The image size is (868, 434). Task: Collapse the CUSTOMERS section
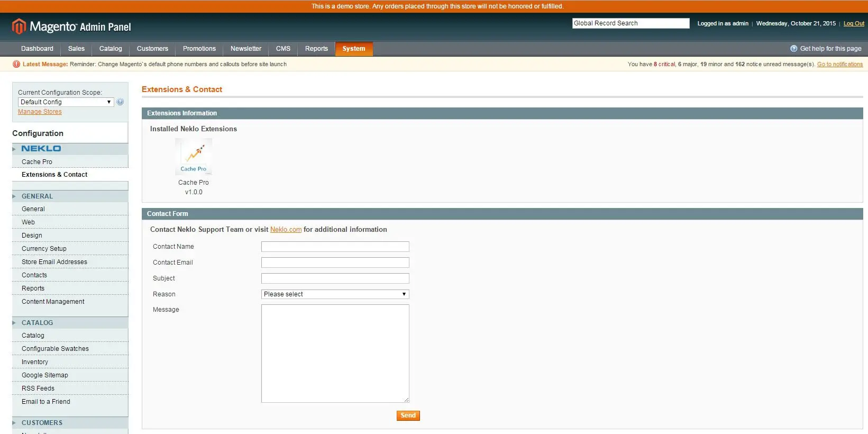click(x=70, y=423)
